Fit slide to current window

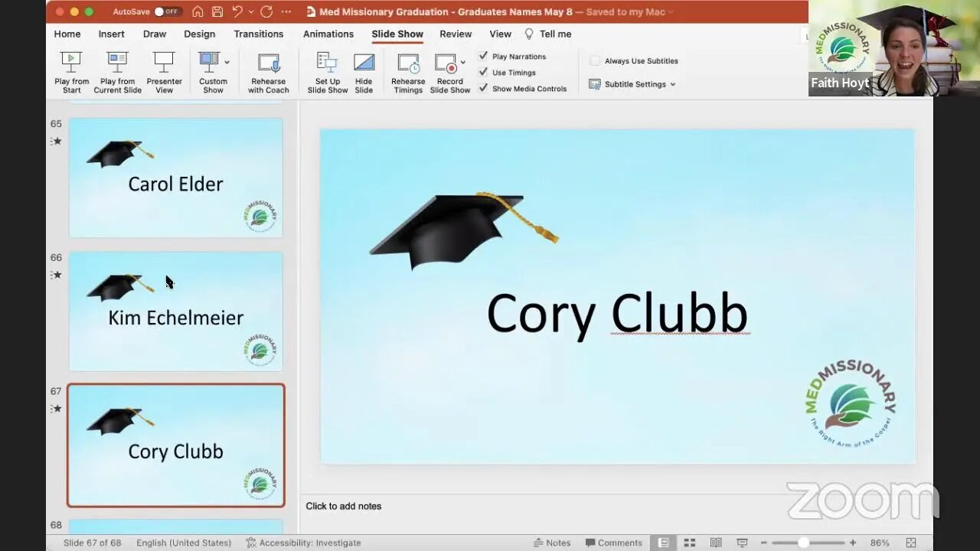click(911, 543)
